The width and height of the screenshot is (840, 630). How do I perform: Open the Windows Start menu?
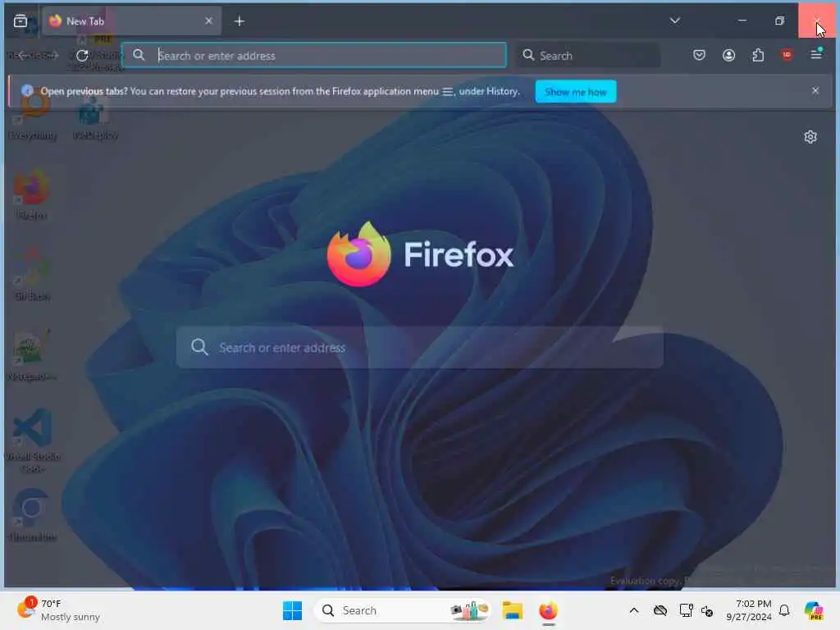pyautogui.click(x=293, y=610)
